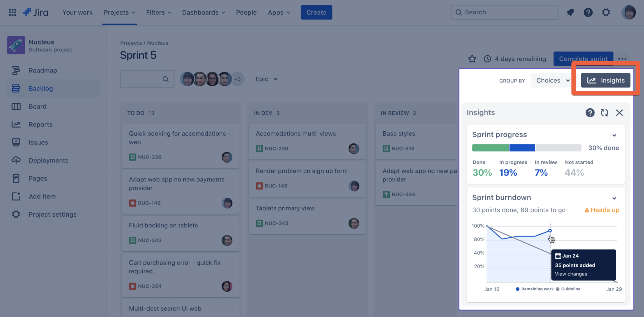This screenshot has height=317, width=644.
Task: Open the Projects dropdown menu
Action: coord(120,12)
